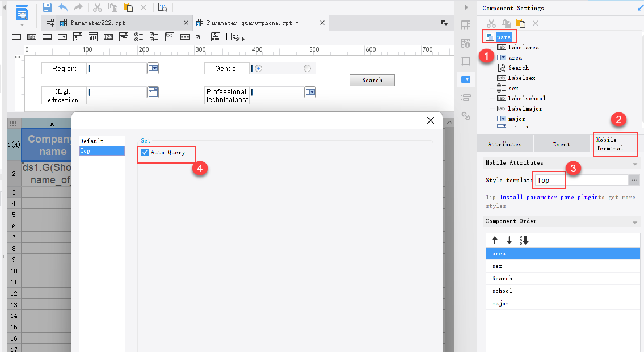
Task: Insert a date calendar widget
Action: 93,37
